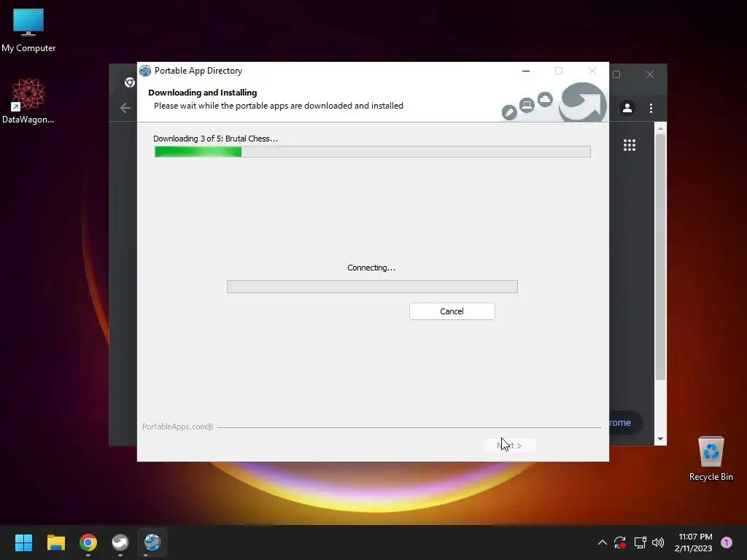
Task: Open My Computer desktop icon
Action: tap(28, 31)
